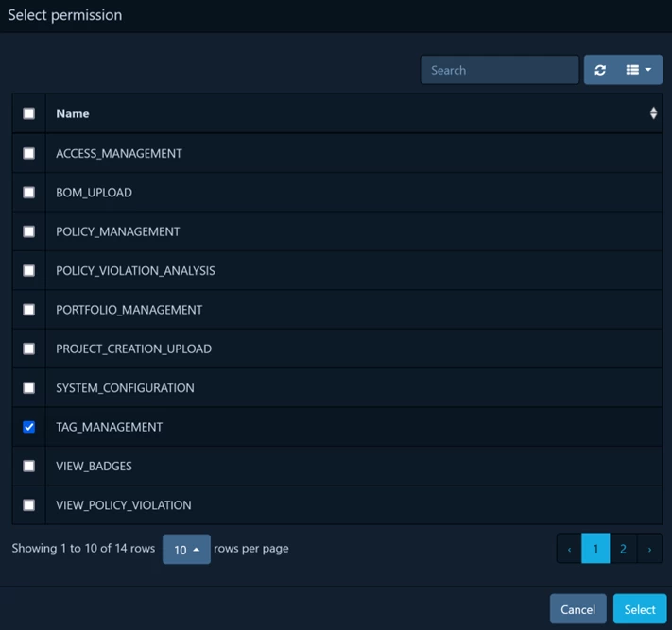This screenshot has width=672, height=630.
Task: Cancel the permission selection dialog
Action: (x=578, y=609)
